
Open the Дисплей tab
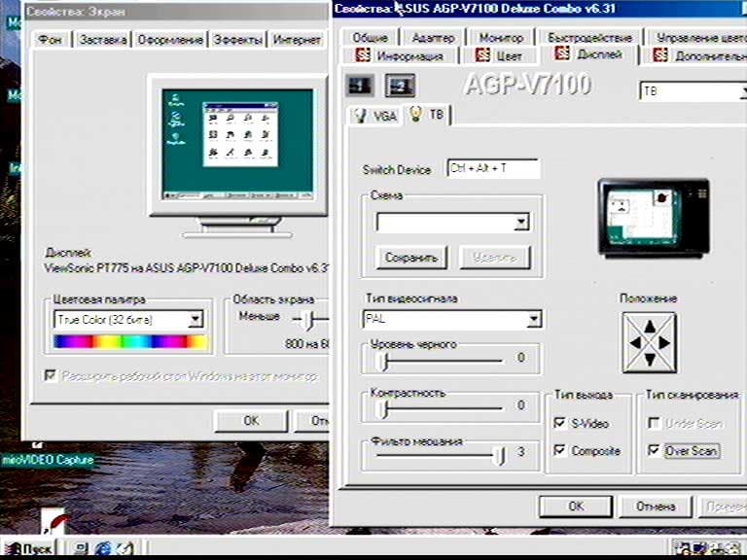point(588,54)
